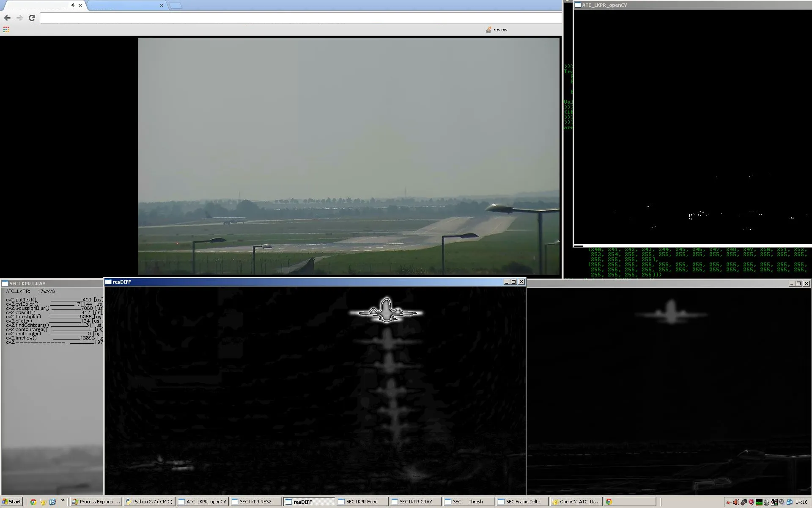Mute the tab via its speaker indicator
The width and height of the screenshot is (812, 508).
pyautogui.click(x=74, y=5)
